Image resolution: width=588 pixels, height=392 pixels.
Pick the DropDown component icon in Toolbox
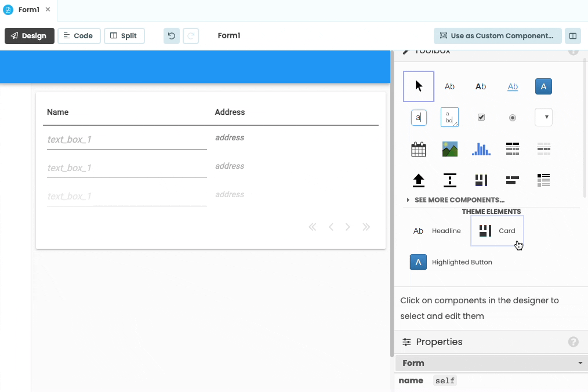543,117
